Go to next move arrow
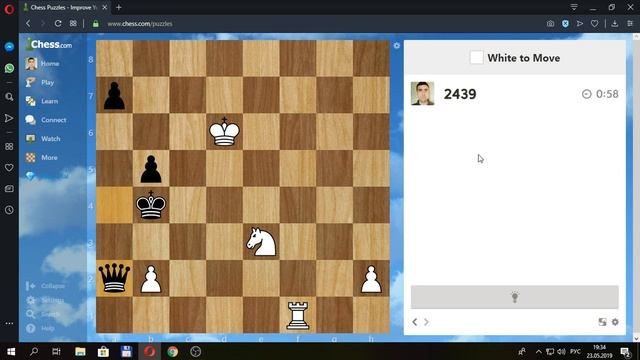The height and width of the screenshot is (360, 640). click(426, 322)
